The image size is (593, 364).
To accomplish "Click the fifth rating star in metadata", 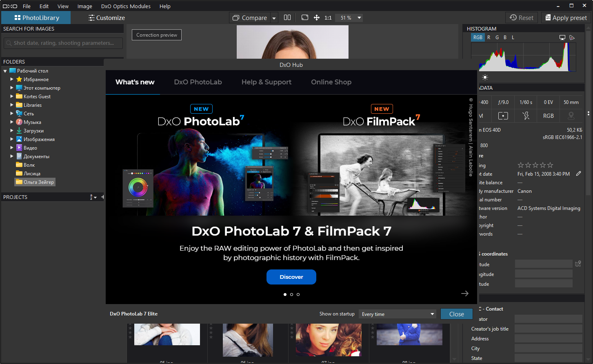I will (550, 165).
